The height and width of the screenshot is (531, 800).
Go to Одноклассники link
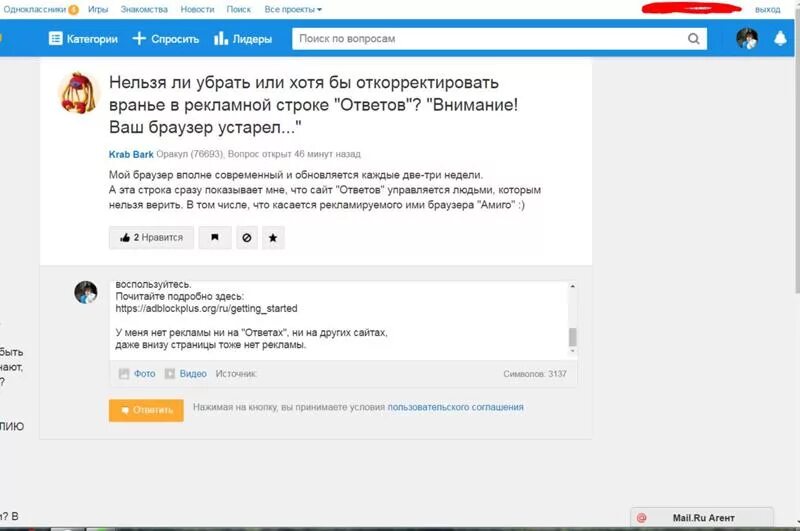tap(34, 9)
